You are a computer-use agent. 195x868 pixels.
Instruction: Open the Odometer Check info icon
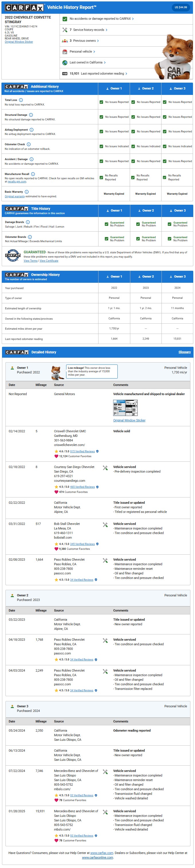[x=29, y=144]
